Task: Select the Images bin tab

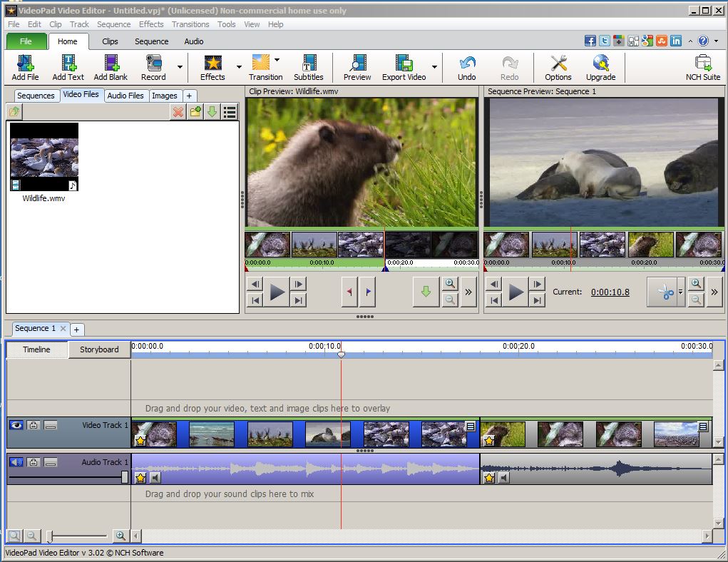Action: (165, 96)
